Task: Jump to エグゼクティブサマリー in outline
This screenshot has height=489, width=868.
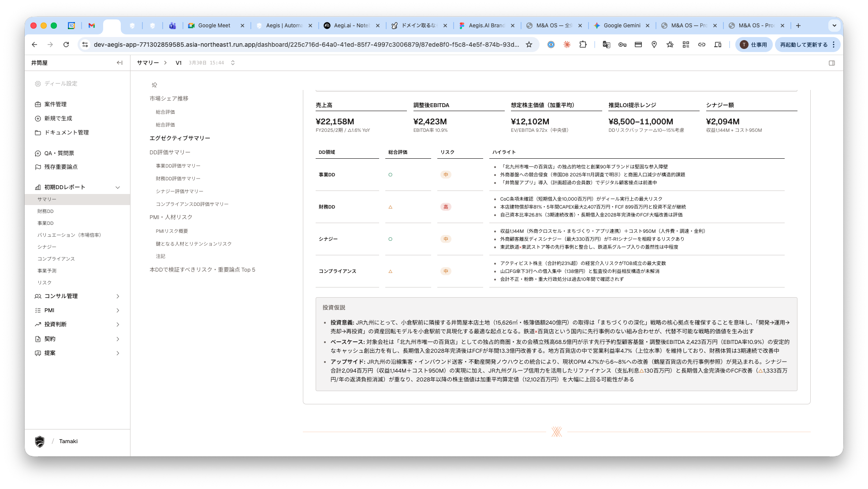Action: click(179, 138)
